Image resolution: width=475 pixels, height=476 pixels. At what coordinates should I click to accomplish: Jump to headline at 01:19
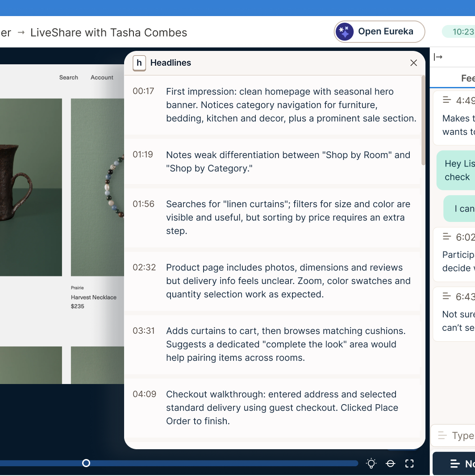272,162
